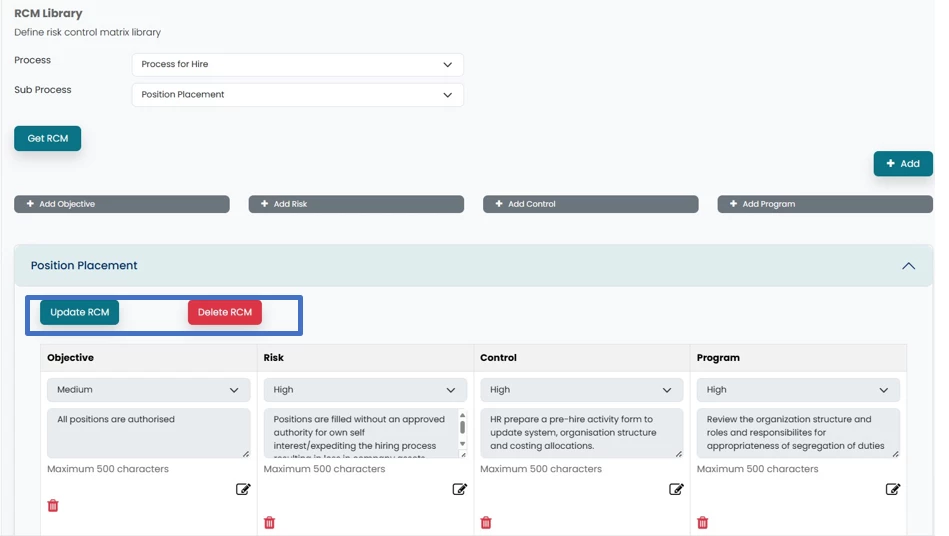
Task: Click the edit icon under Program column
Action: tap(893, 489)
